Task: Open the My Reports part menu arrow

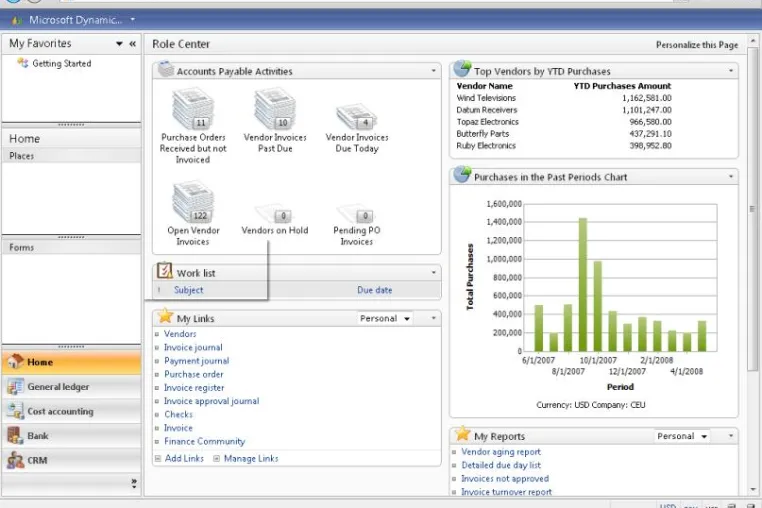Action: click(730, 436)
